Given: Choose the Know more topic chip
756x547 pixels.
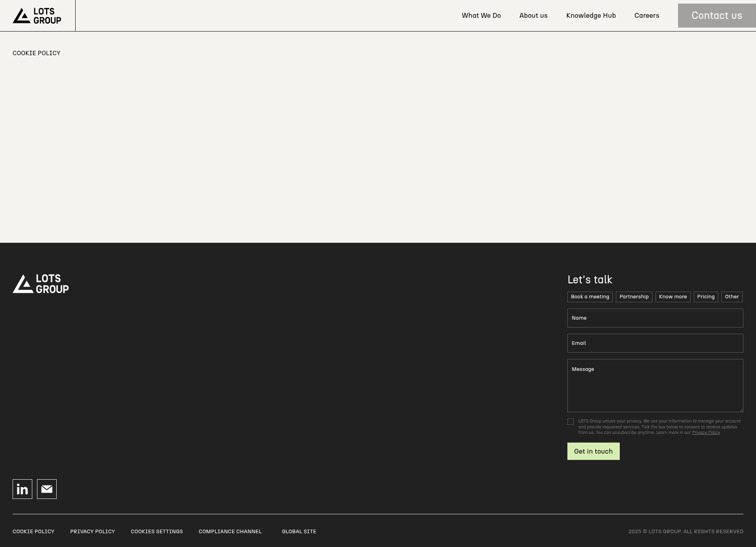Looking at the screenshot, I should tap(673, 297).
